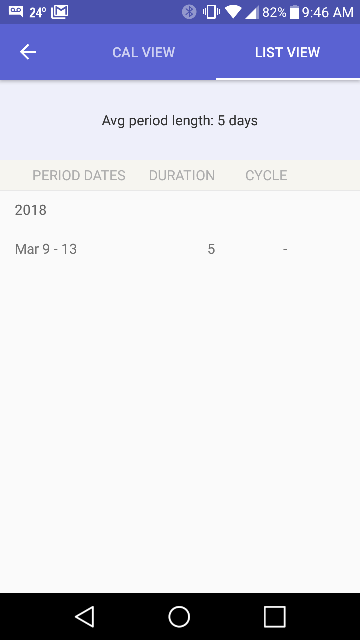Tap the back arrow icon
360x640 pixels.
[x=28, y=52]
